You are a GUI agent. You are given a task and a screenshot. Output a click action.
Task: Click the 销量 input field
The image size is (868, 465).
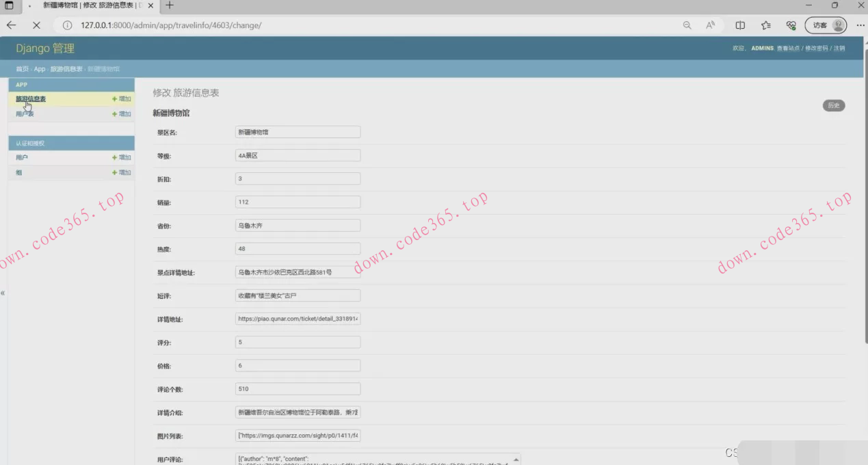(298, 202)
